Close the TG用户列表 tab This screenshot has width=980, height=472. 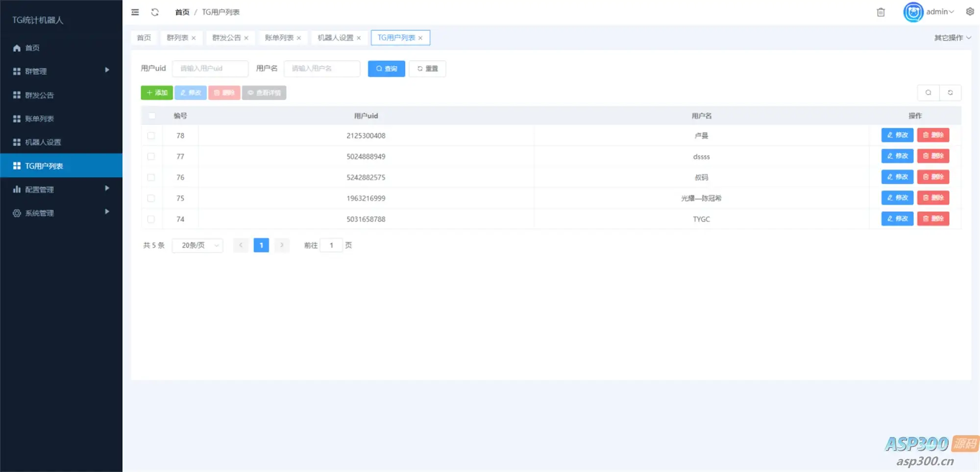420,38
